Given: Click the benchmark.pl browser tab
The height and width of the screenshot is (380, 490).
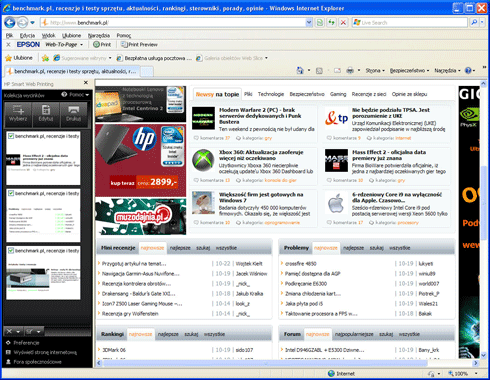Looking at the screenshot, I should pyautogui.click(x=72, y=71).
